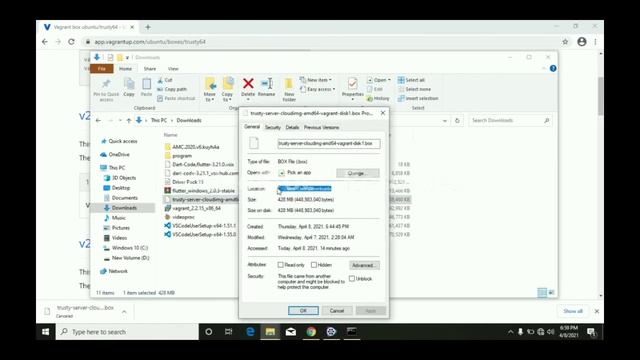Click the Copy icon in Clipboard group
The height and width of the screenshot is (360, 640).
click(129, 84)
